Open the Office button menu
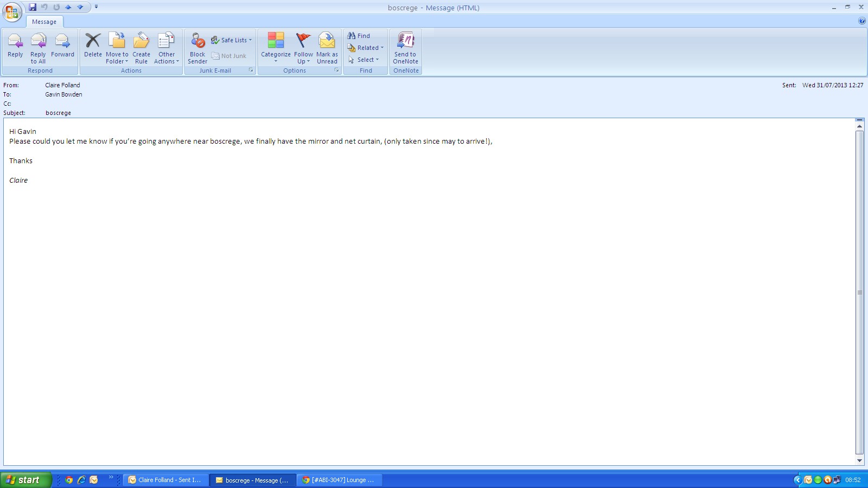 (12, 12)
